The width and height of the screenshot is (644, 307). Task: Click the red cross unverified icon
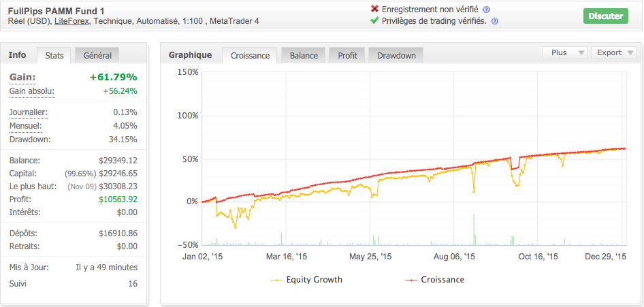374,9
